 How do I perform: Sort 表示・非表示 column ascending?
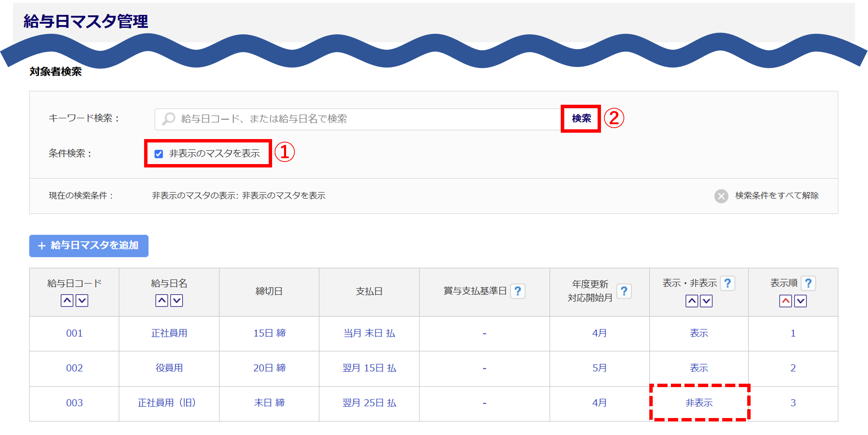click(x=692, y=301)
